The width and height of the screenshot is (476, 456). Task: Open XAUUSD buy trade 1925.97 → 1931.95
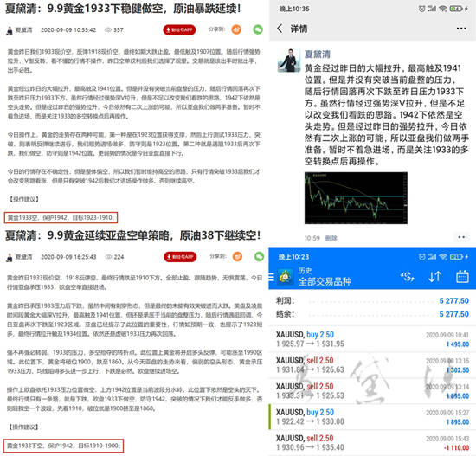[372, 339]
